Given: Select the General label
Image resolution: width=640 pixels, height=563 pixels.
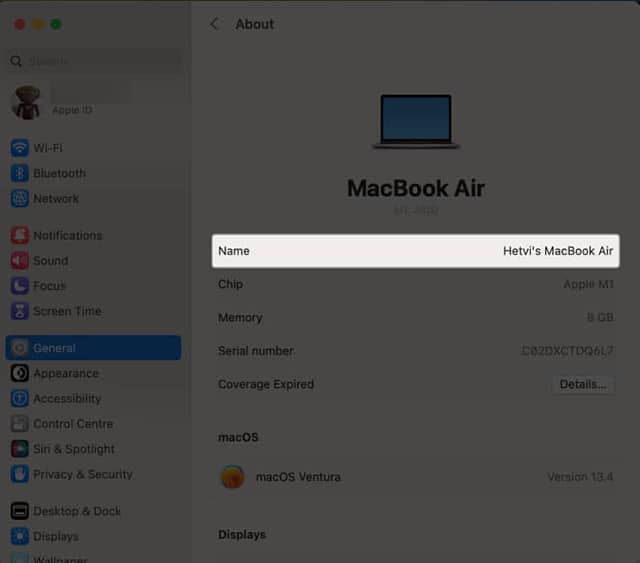Looking at the screenshot, I should [54, 348].
